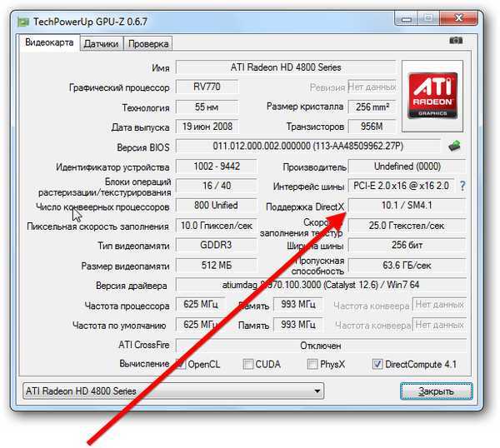Click the device ID field 1002 - 9442
500x448 pixels.
216,167
